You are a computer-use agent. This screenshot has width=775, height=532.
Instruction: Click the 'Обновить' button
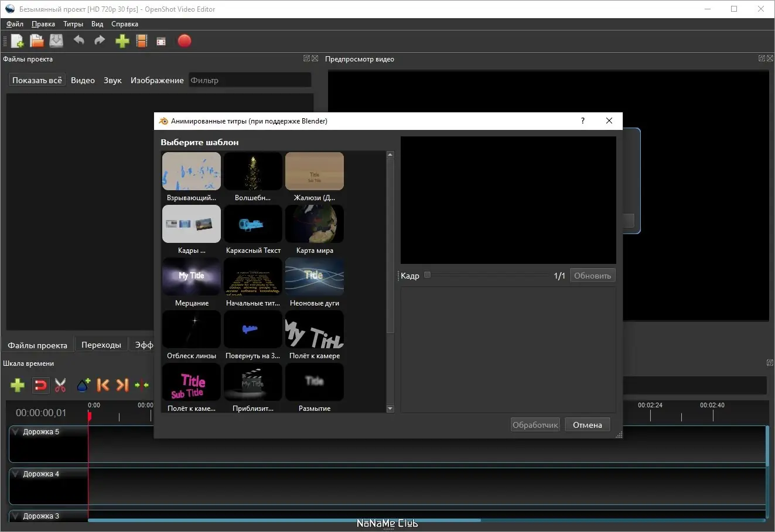[592, 276]
